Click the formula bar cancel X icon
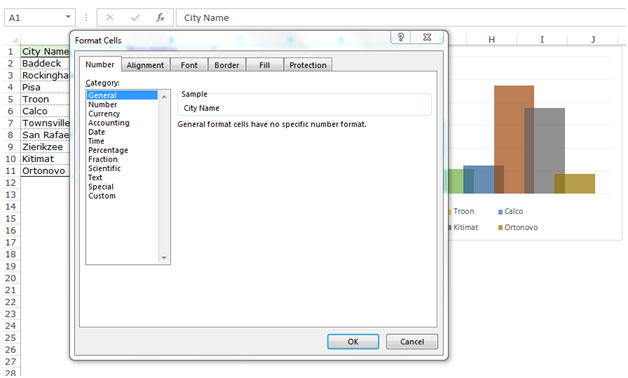 coord(110,18)
